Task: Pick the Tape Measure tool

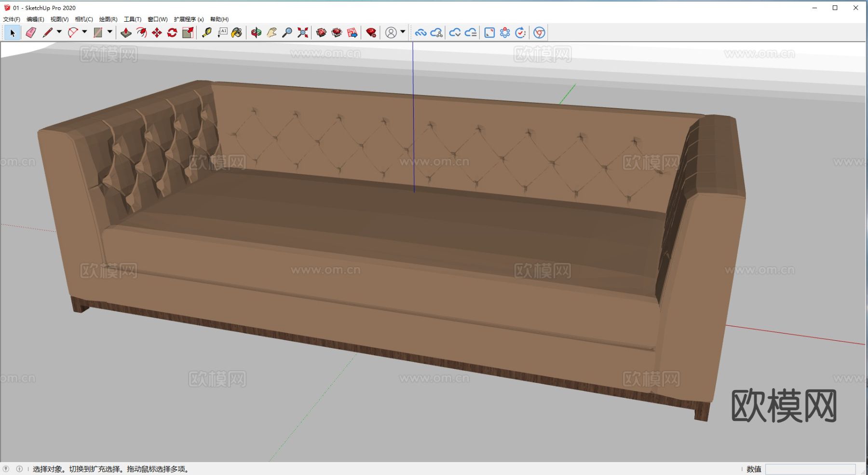Action: (207, 32)
